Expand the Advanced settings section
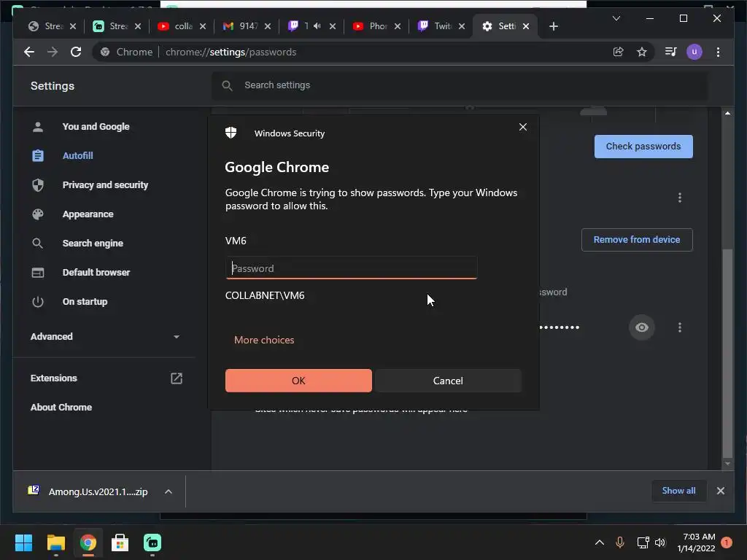Screen dimensions: 747x560 [105, 337]
